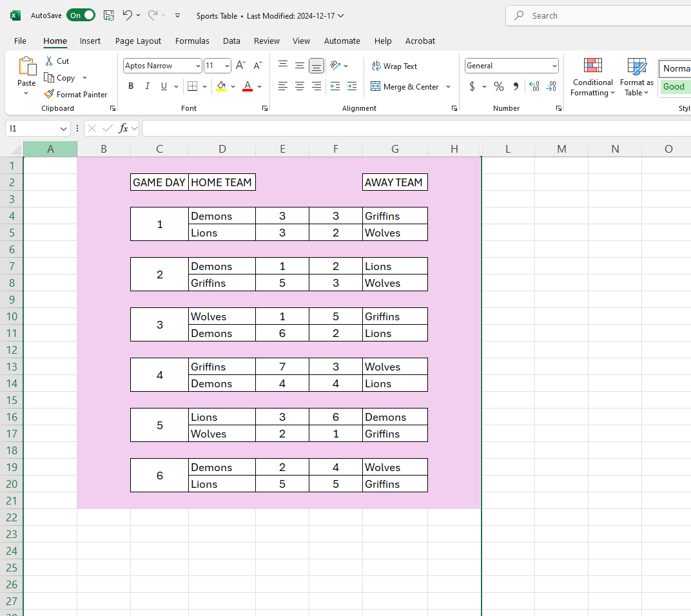Switch to the Page Layout tab
This screenshot has width=691, height=616.
tap(138, 41)
